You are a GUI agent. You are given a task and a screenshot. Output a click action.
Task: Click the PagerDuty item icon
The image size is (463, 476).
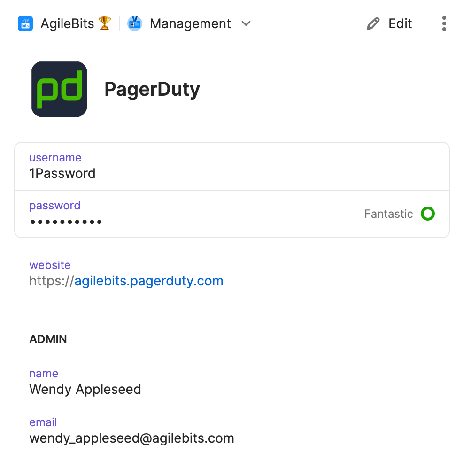point(59,89)
